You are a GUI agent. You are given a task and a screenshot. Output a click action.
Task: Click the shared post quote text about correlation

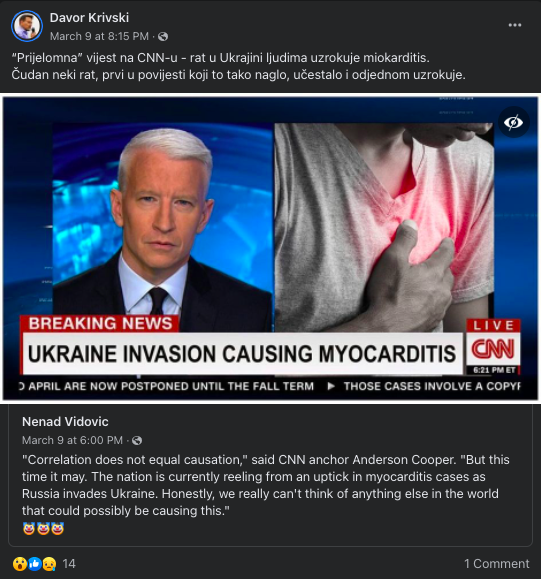click(x=266, y=485)
